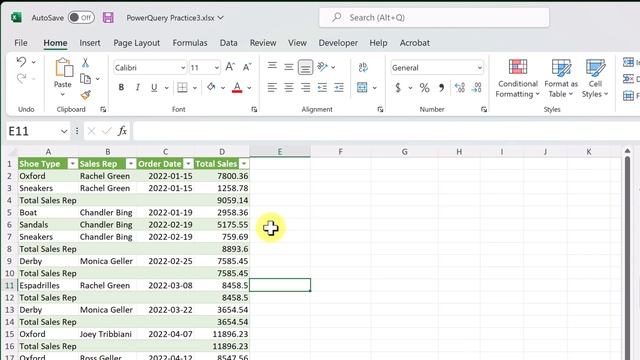Open Font dialog launcher
This screenshot has height=360, width=640.
(254, 109)
